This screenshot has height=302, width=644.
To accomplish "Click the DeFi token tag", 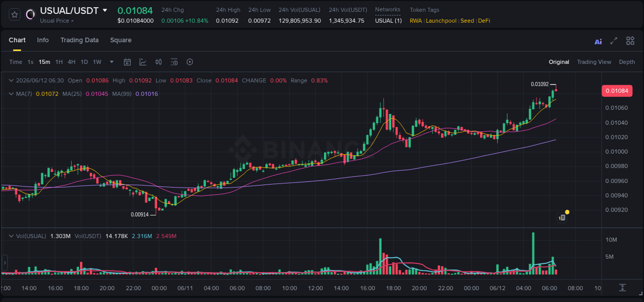I will point(484,21).
